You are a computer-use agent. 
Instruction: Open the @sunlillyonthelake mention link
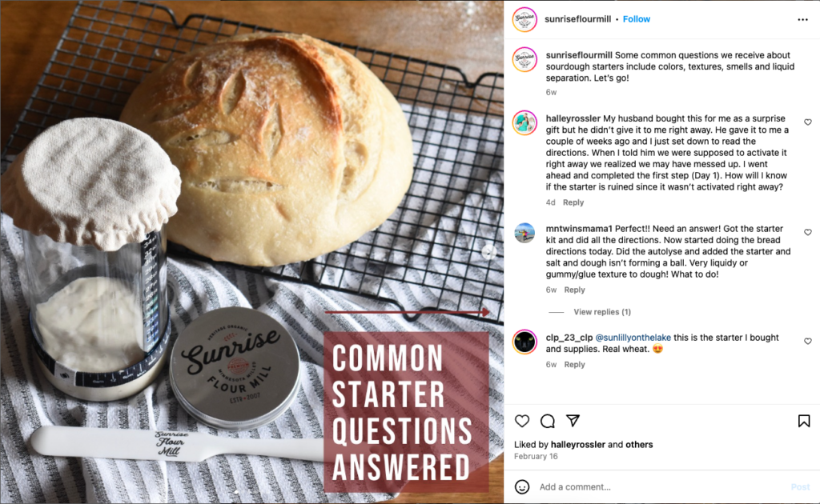pyautogui.click(x=633, y=338)
